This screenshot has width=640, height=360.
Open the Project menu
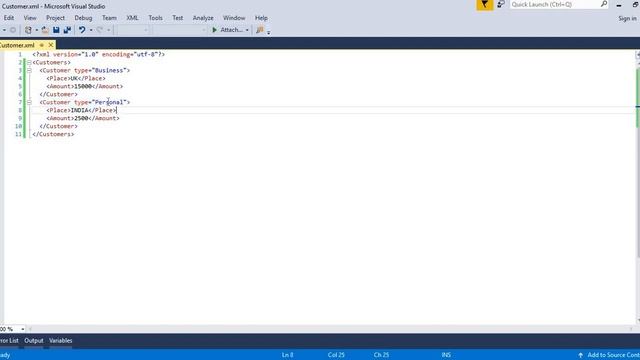tap(55, 18)
